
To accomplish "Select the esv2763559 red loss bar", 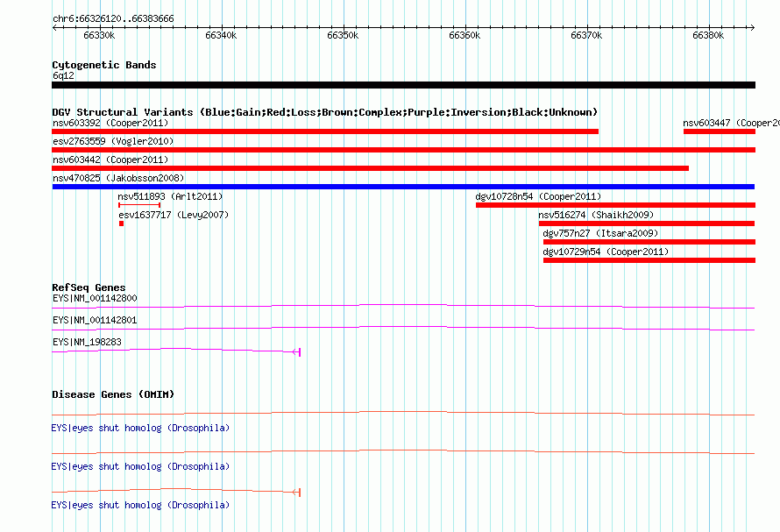I will click(x=403, y=150).
